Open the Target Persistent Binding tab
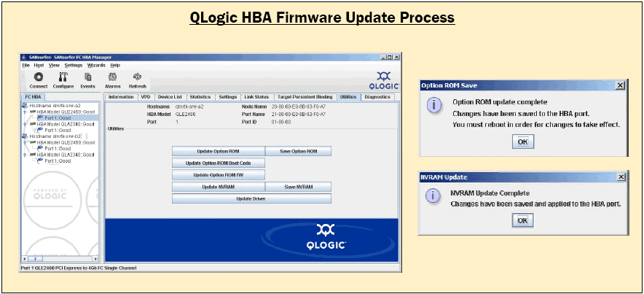644x294 pixels. tap(305, 97)
